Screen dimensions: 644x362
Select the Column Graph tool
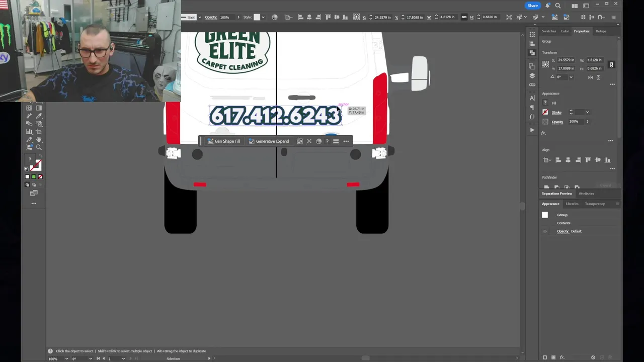(x=29, y=131)
